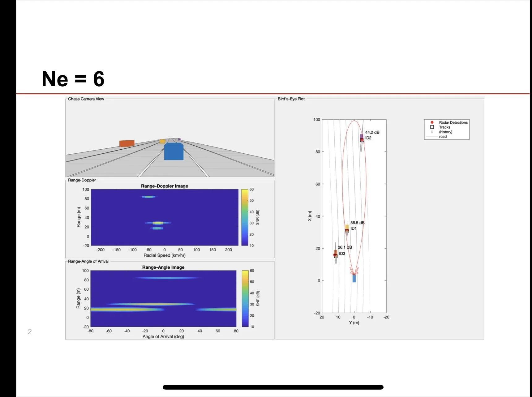
Task: Click the "Radial Speed (km/hr)" axis label
Action: pos(165,255)
